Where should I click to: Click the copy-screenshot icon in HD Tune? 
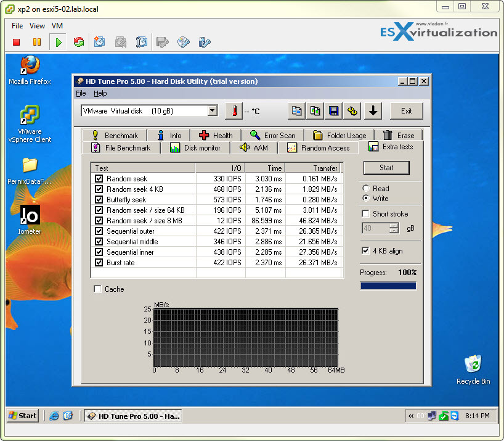[315, 111]
